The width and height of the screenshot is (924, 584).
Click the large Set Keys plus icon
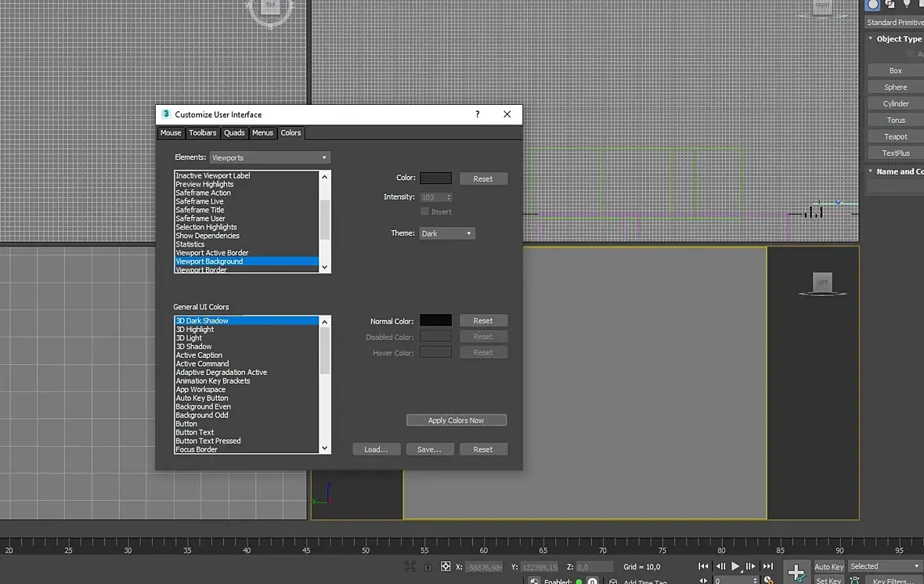pyautogui.click(x=796, y=572)
